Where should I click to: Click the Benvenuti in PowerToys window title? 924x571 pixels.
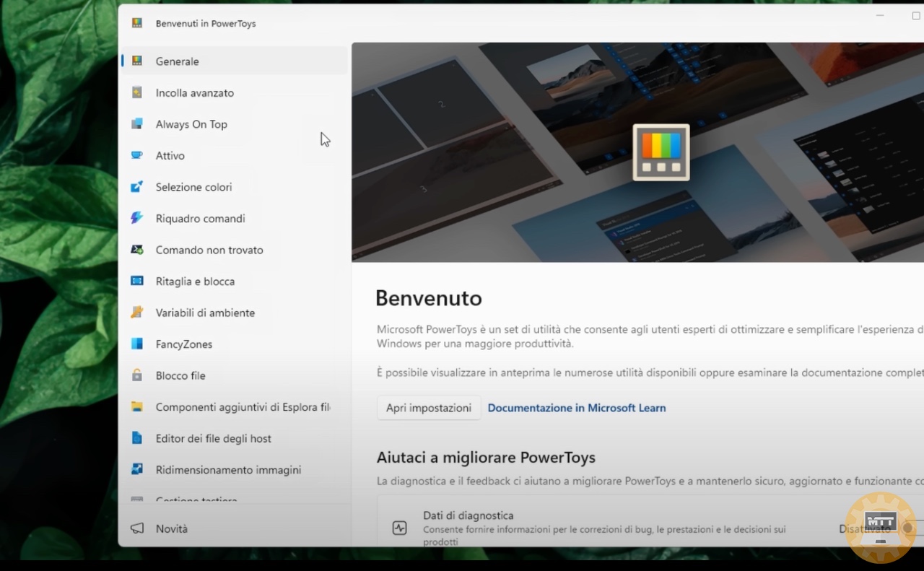point(206,23)
